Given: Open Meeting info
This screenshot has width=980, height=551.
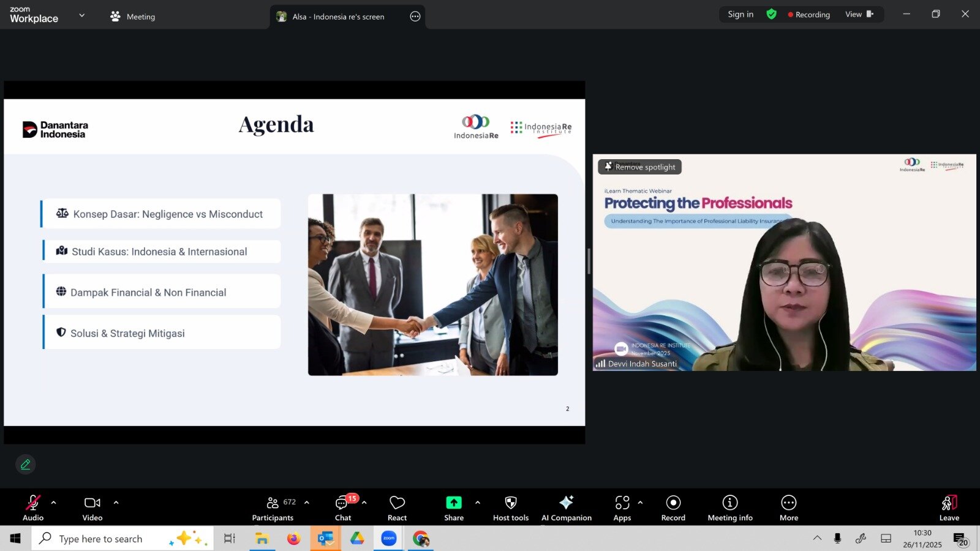Looking at the screenshot, I should click(729, 508).
